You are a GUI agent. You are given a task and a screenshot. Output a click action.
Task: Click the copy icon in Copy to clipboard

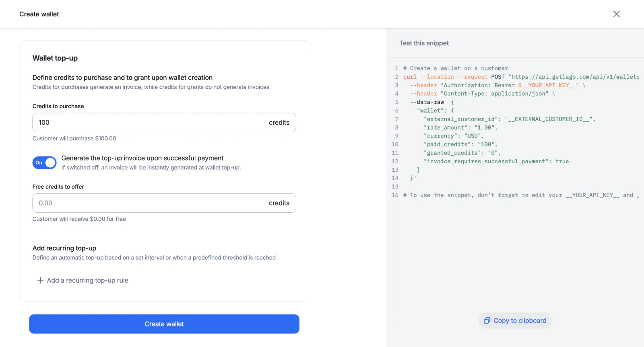[x=487, y=320]
